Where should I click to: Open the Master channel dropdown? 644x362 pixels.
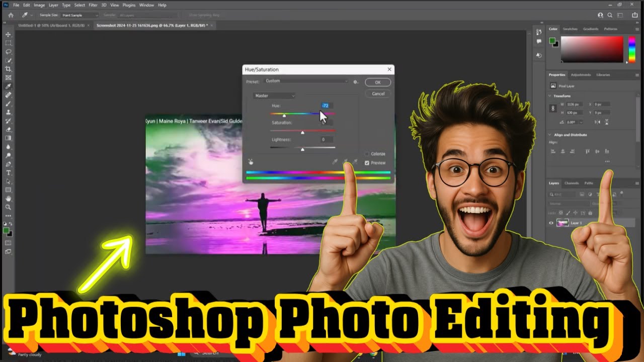[x=274, y=96]
